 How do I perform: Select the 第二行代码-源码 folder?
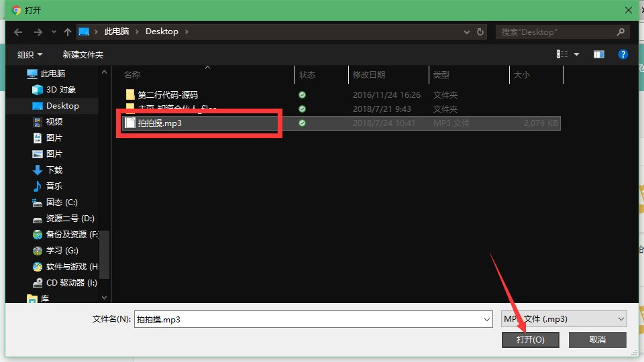coord(168,95)
